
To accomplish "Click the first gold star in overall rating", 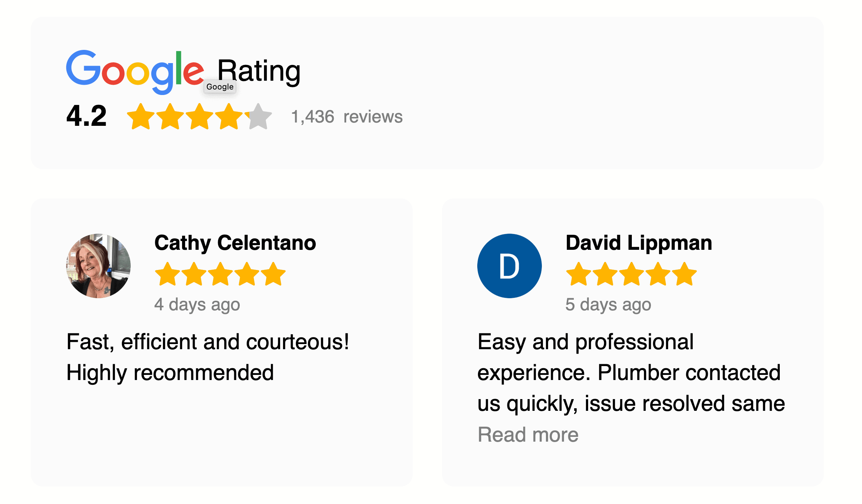I will pos(141,117).
